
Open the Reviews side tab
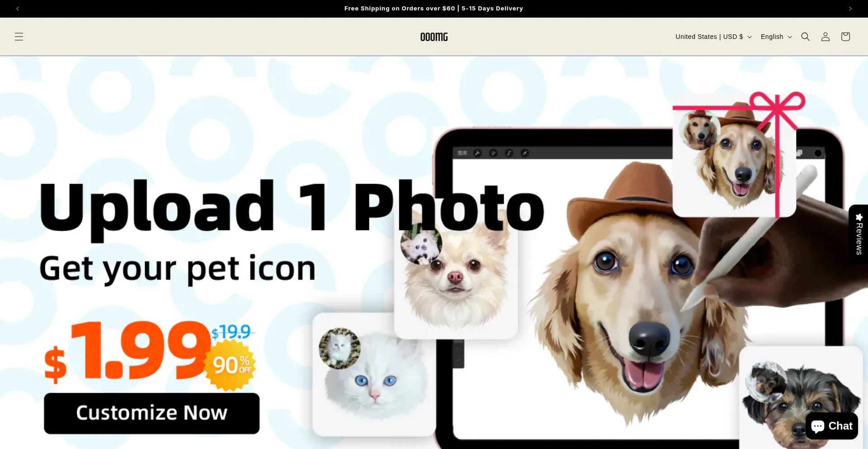coord(859,235)
